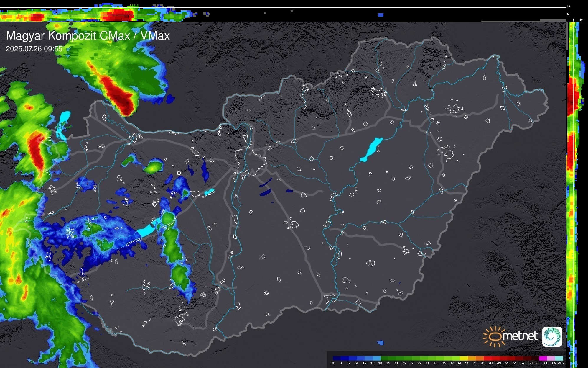Click the yellow 39 dBZ legend swatch
Screen dimensions: 588x368
(x=464, y=359)
